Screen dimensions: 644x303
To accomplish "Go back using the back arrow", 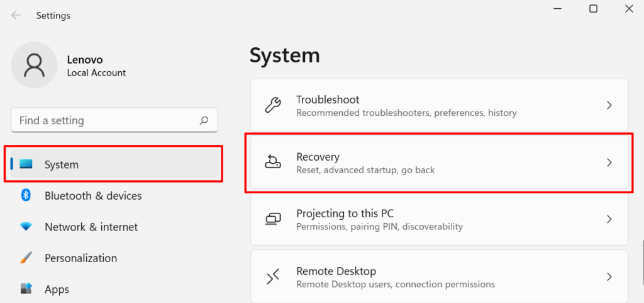I will (x=16, y=15).
